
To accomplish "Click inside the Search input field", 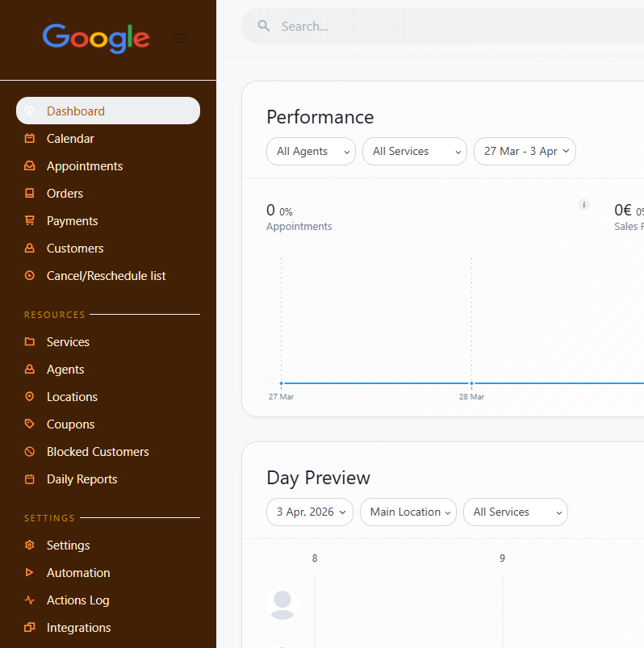I will 363,26.
